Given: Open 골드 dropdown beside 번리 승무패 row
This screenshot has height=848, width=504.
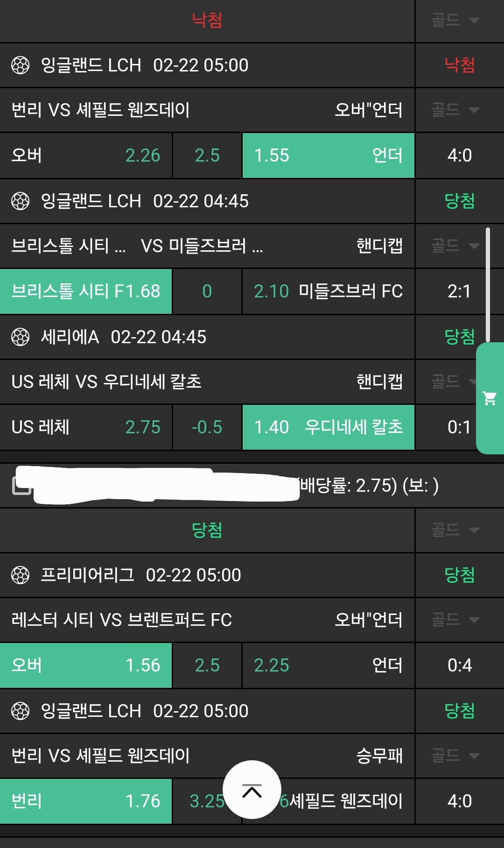Looking at the screenshot, I should click(x=455, y=756).
